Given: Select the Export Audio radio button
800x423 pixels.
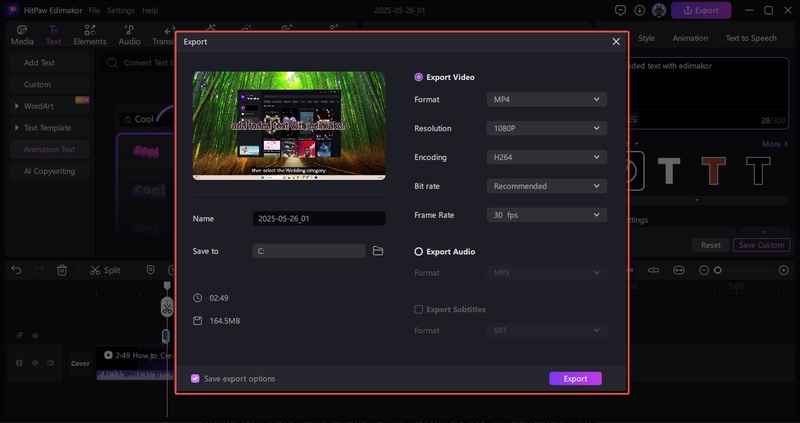Looking at the screenshot, I should (418, 252).
